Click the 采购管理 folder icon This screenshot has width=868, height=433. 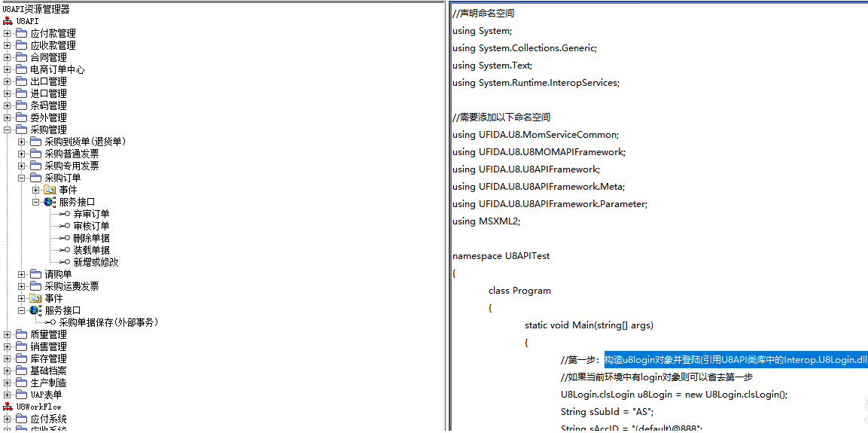coord(21,130)
